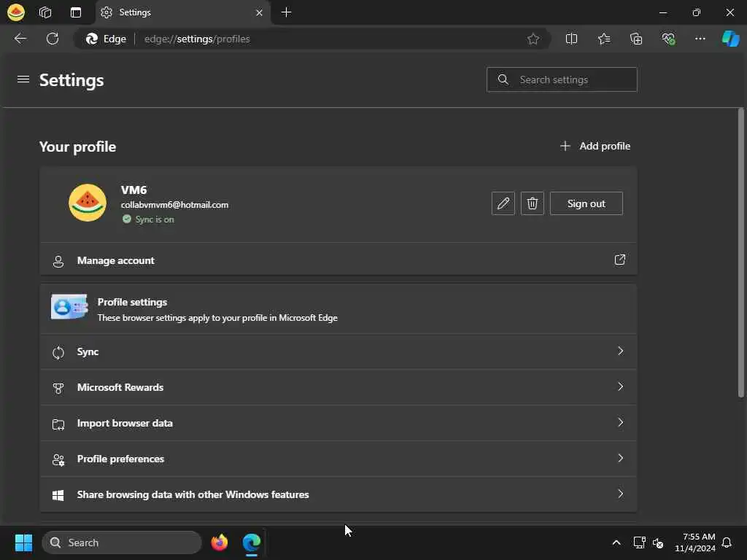Open Share browsing data with other Windows features

pyautogui.click(x=338, y=494)
